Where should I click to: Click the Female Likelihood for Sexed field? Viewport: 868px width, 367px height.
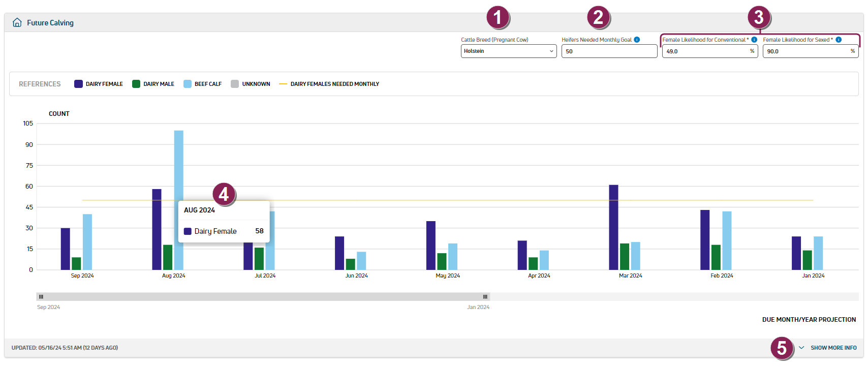[x=807, y=51]
